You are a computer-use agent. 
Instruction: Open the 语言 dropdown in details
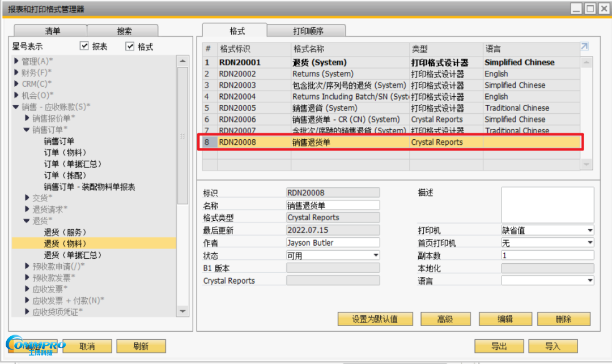tap(590, 281)
